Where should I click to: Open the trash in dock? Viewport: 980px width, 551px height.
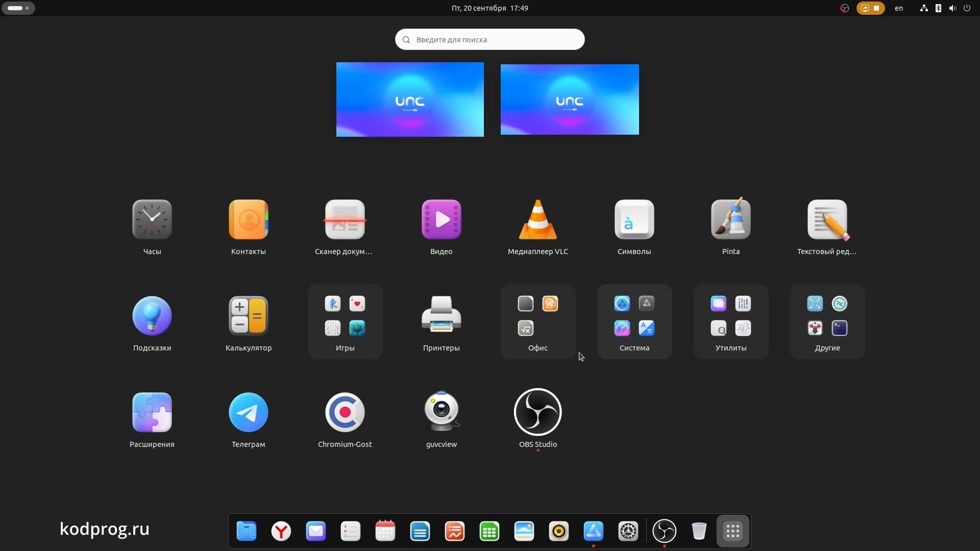tap(699, 531)
